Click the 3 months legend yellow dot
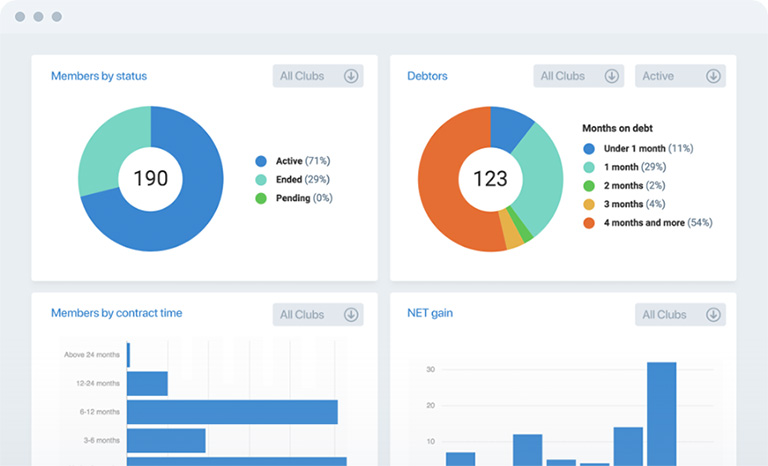Image resolution: width=768 pixels, height=466 pixels. pyautogui.click(x=589, y=204)
